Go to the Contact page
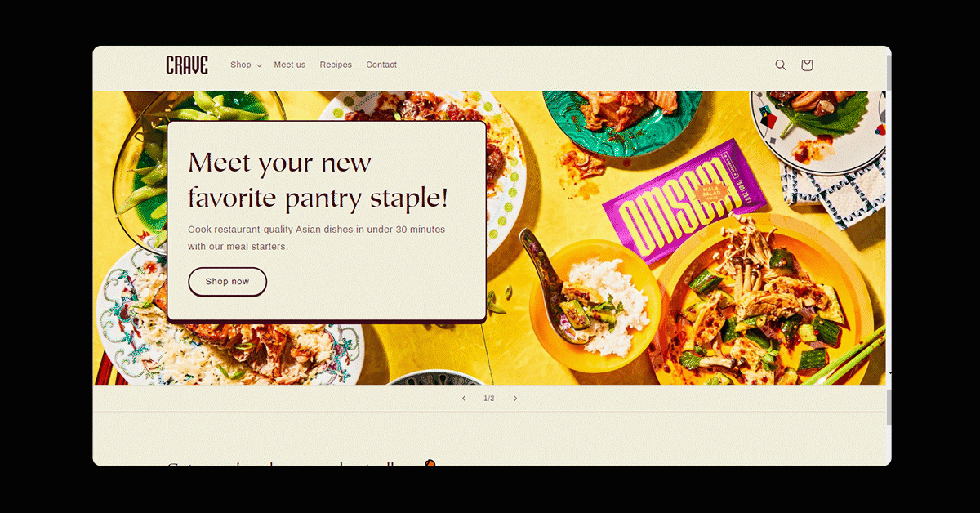The height and width of the screenshot is (513, 980). point(381,65)
